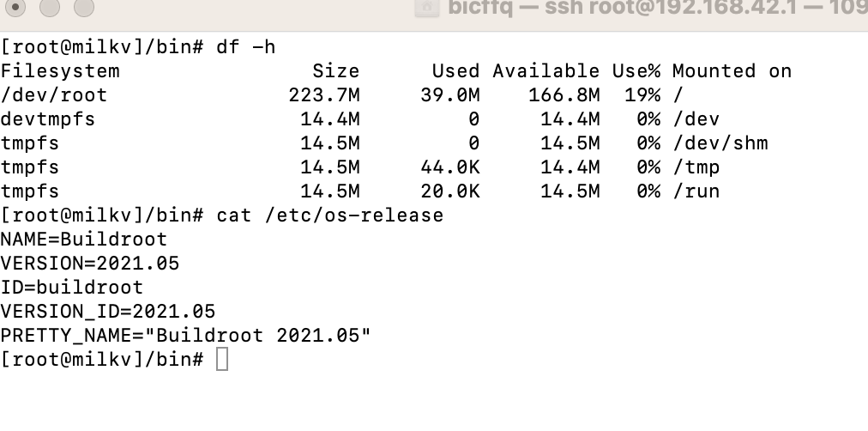
Task: Minimize the terminal window with the middle button
Action: point(50,7)
